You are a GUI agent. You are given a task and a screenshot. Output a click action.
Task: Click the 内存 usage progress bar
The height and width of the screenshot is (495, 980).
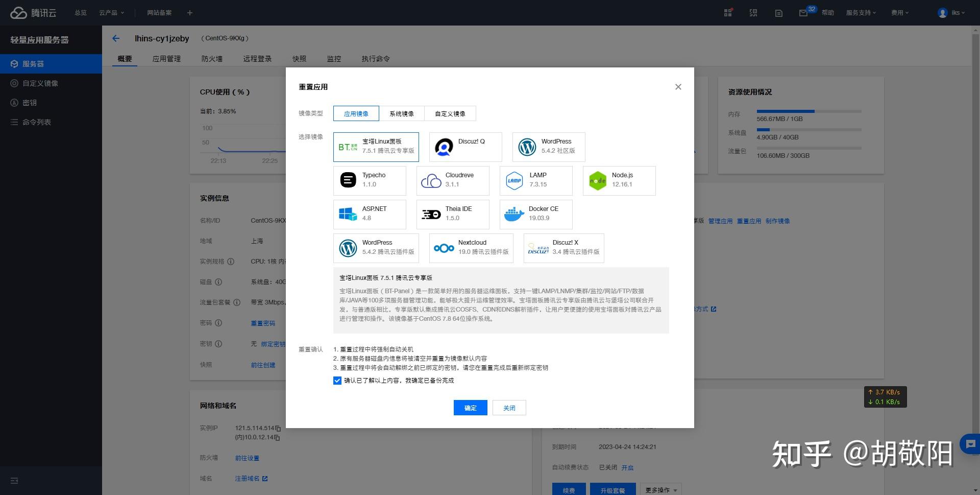[809, 111]
